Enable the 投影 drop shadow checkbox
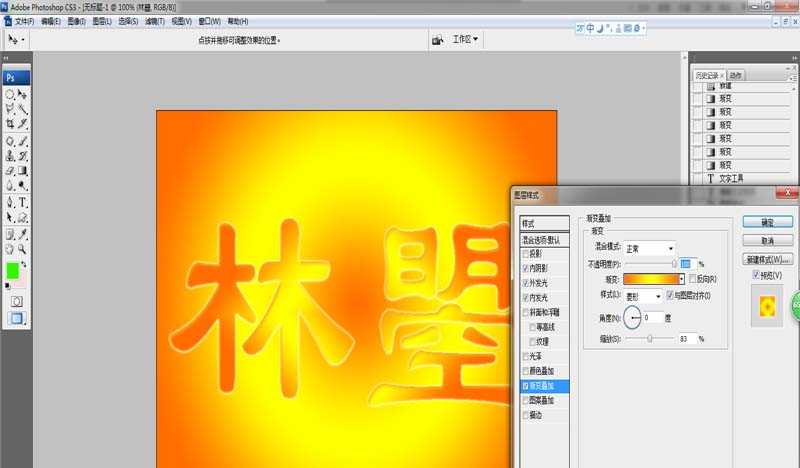 coord(526,254)
